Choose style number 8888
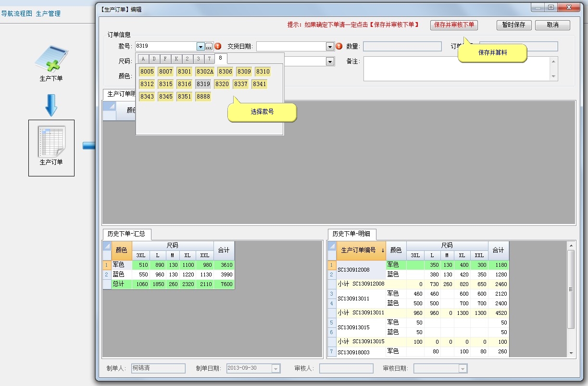 click(203, 97)
